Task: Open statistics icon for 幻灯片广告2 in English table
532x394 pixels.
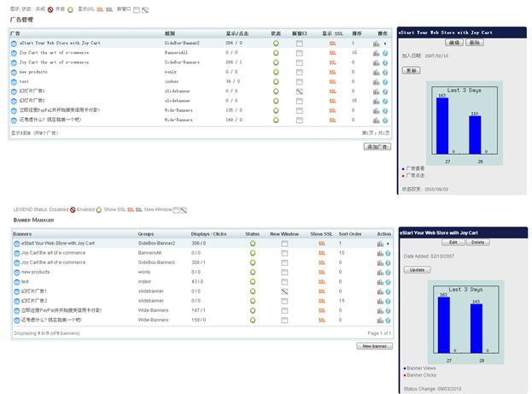Action: coord(380,302)
